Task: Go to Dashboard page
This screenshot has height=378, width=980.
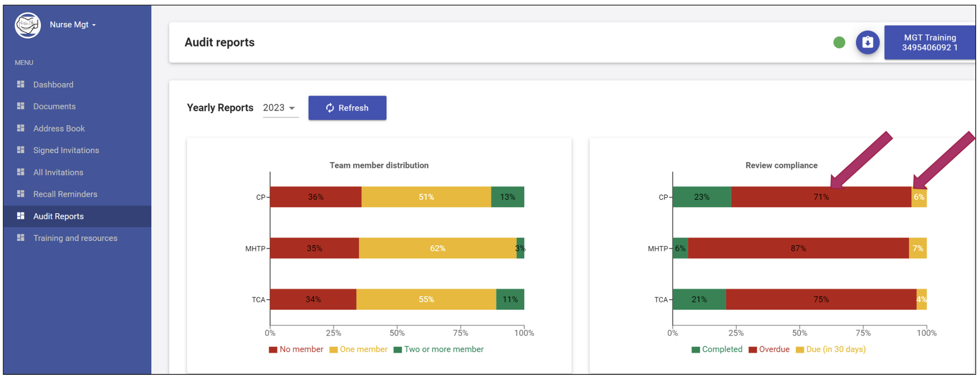Action: tap(53, 85)
